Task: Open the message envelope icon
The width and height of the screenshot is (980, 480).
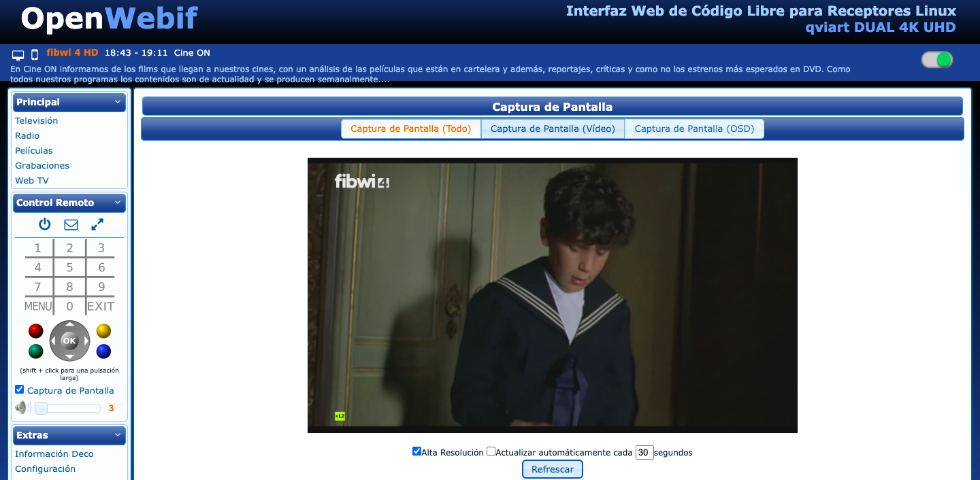Action: pyautogui.click(x=71, y=224)
